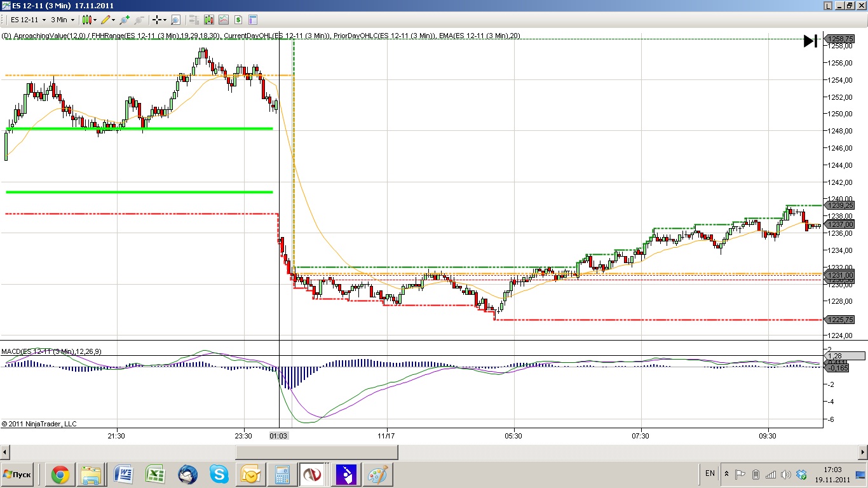This screenshot has height=488, width=868.
Task: Click the 07:30 time axis label
Action: pyautogui.click(x=641, y=436)
